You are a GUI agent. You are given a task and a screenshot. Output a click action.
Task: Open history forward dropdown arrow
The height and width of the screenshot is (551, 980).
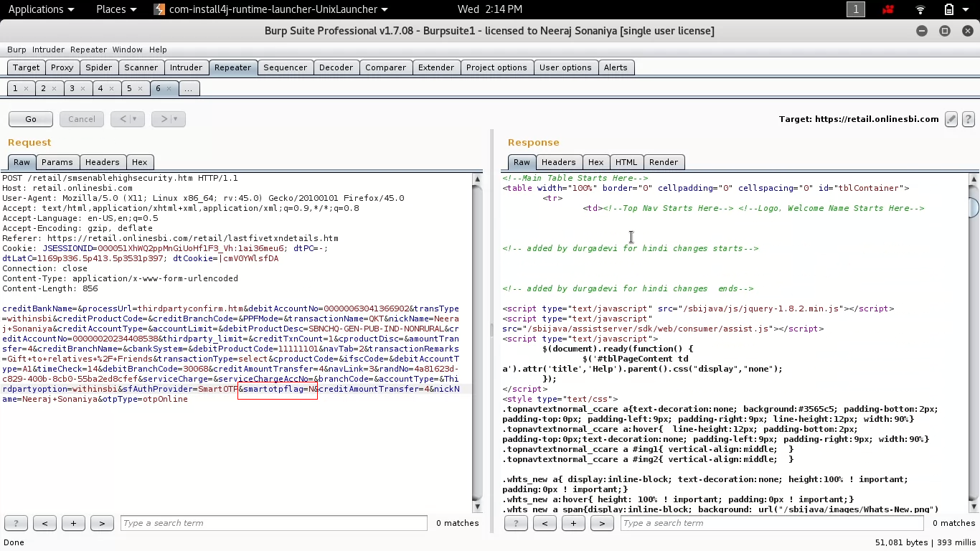click(x=176, y=119)
